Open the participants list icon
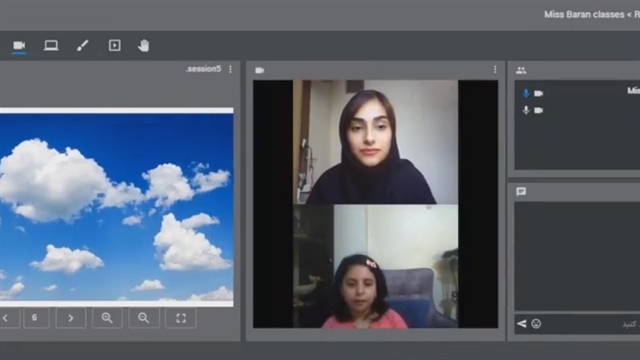This screenshot has height=360, width=640. (521, 70)
